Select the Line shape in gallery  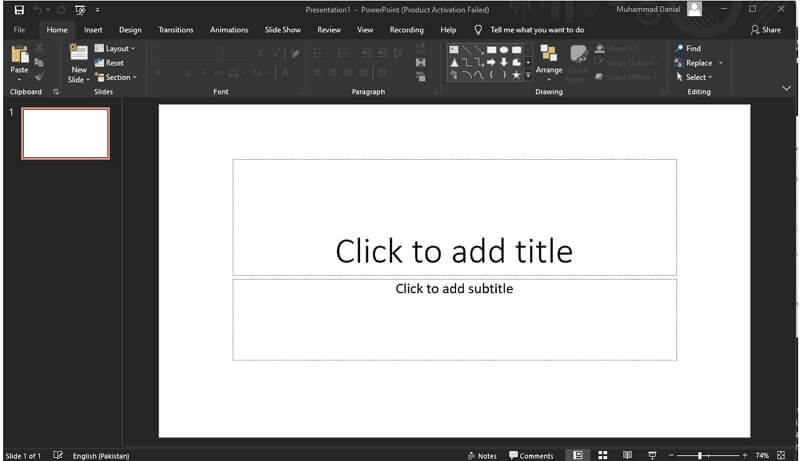tap(466, 49)
